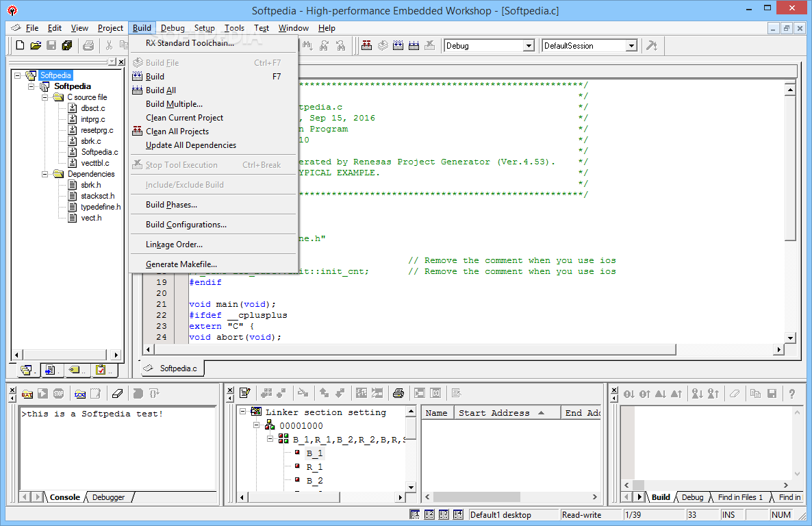Viewport: 812px width, 526px height.
Task: Click the Templates tab icon in workspace pane
Action: (x=51, y=370)
